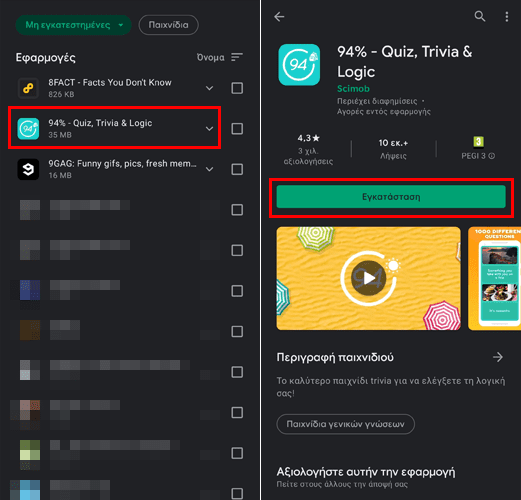Select the 8FACT checkbox
521x500 pixels.
[x=237, y=88]
